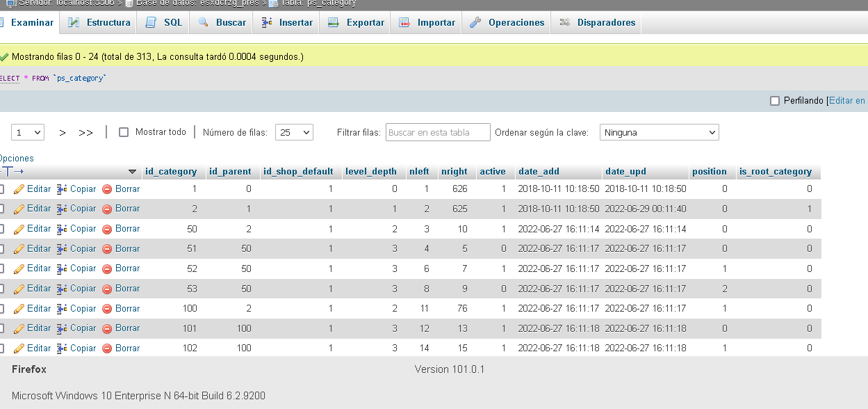The image size is (868, 409).
Task: Switch to the Exportar tab
Action: 355,22
